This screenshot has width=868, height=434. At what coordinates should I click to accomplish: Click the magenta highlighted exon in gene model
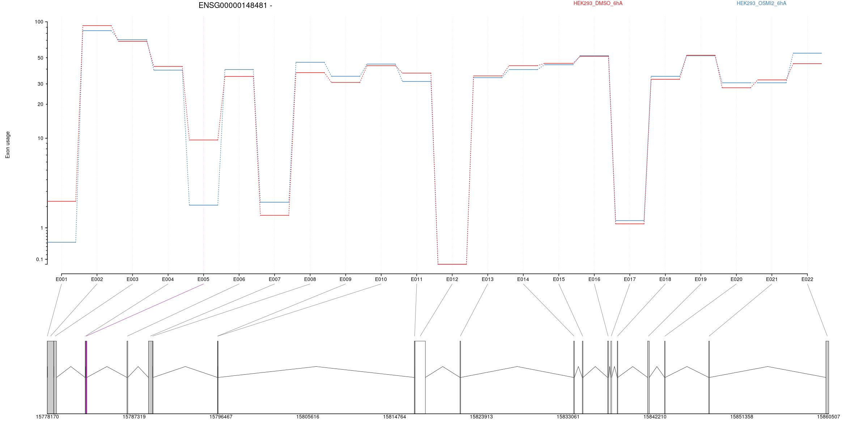click(x=86, y=377)
